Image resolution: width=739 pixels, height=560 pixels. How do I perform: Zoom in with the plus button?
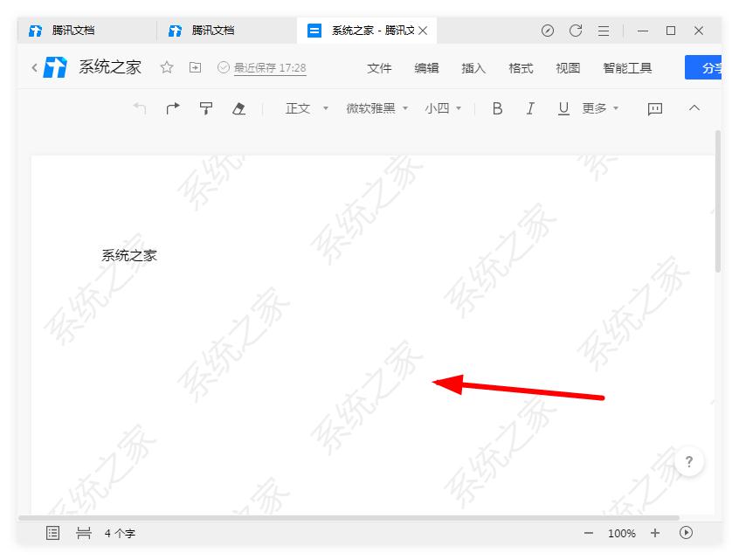[655, 533]
